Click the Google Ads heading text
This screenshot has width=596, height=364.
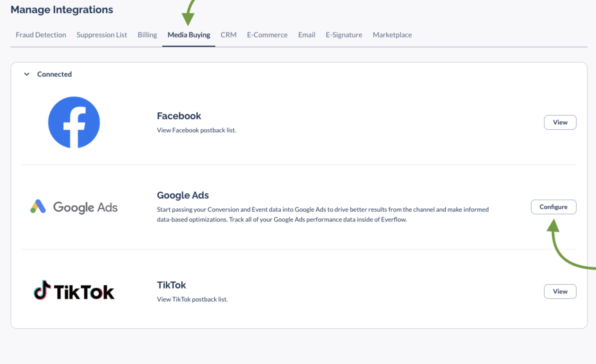click(183, 195)
